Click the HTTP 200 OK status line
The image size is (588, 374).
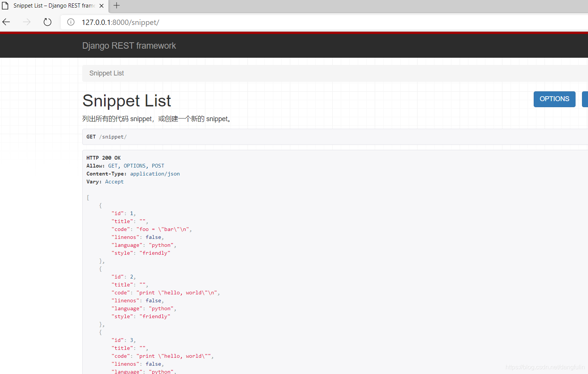pyautogui.click(x=103, y=158)
